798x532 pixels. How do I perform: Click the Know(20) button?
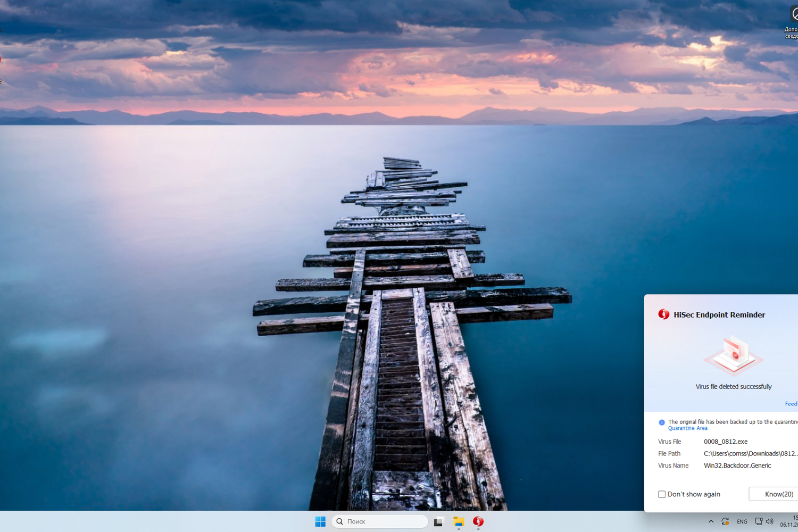point(774,494)
